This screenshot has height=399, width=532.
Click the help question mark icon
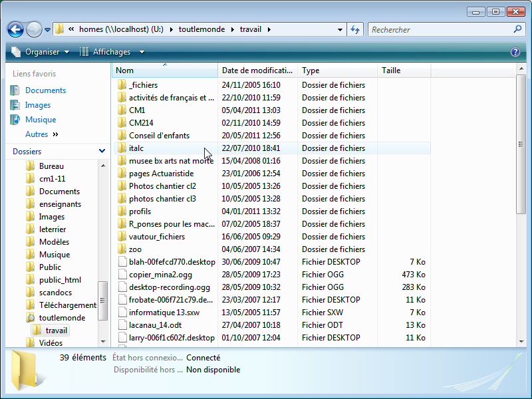coord(515,52)
